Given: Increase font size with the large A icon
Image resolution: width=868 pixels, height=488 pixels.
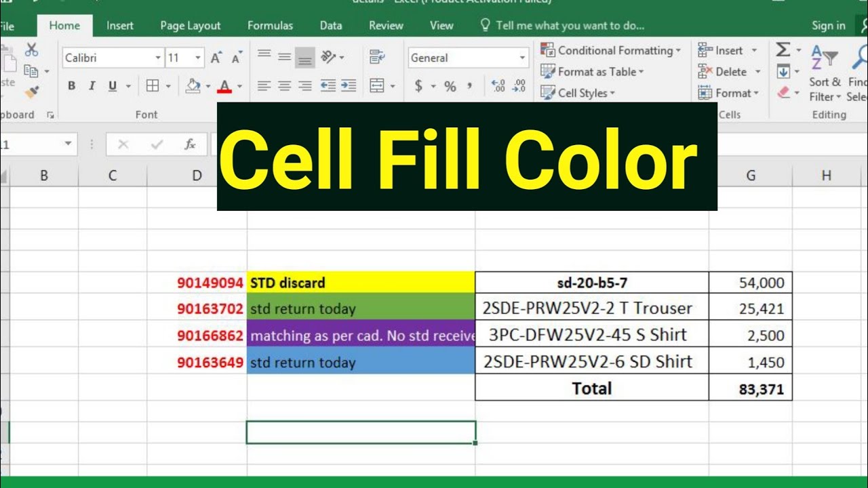Looking at the screenshot, I should point(216,58).
